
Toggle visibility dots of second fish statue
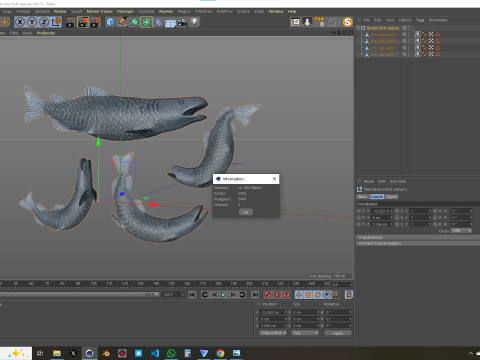pyautogui.click(x=409, y=41)
